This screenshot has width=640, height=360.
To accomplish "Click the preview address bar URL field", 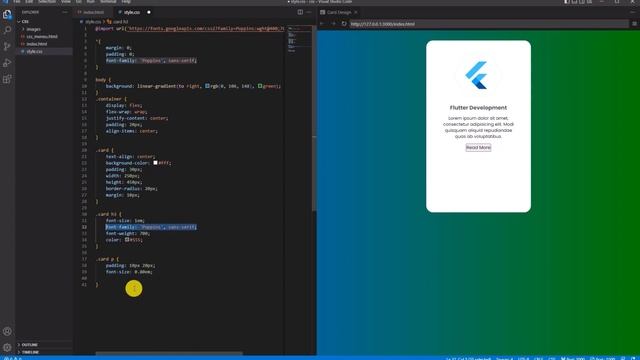I will point(489,24).
